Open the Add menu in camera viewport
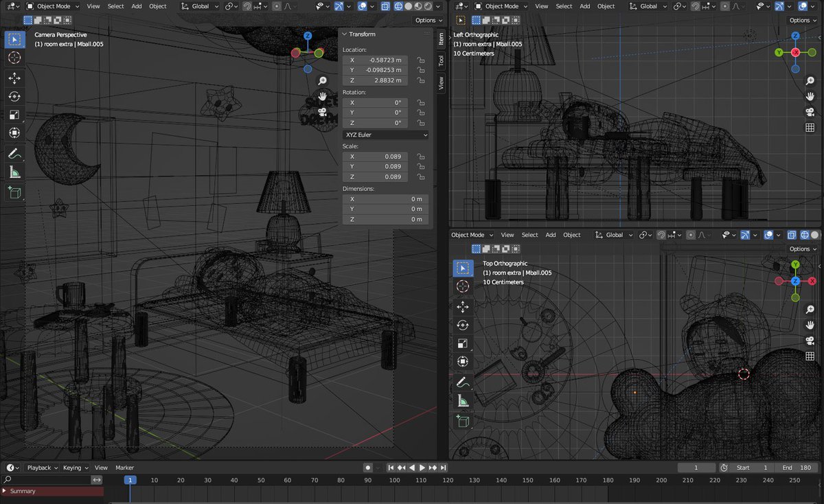The width and height of the screenshot is (824, 504). point(137,6)
